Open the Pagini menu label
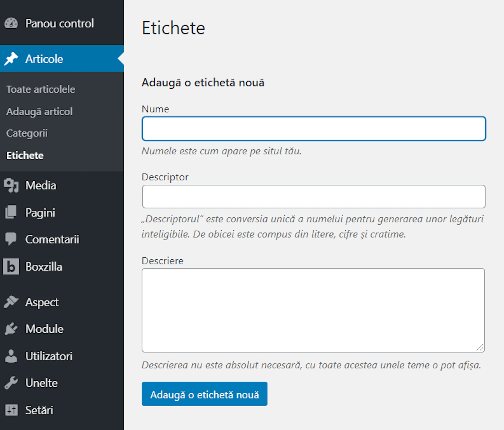 (x=40, y=213)
